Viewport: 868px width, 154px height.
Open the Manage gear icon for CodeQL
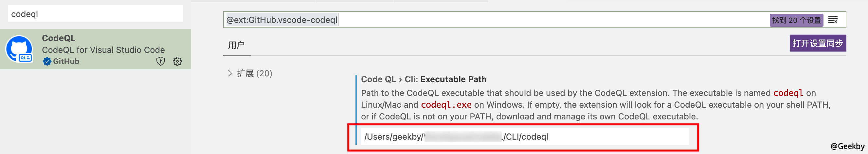point(177,61)
